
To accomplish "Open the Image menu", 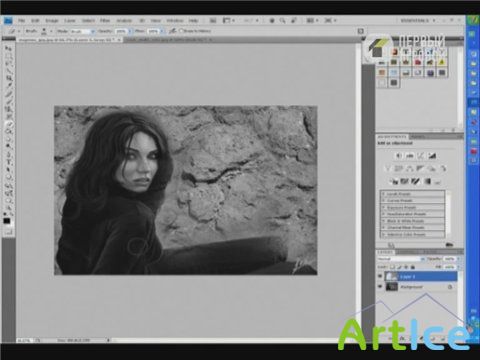I will click(x=52, y=21).
